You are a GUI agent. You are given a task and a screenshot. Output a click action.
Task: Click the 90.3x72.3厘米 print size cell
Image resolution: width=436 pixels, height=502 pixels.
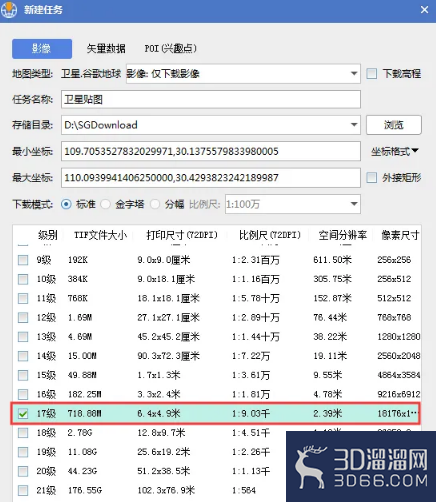[x=168, y=356]
